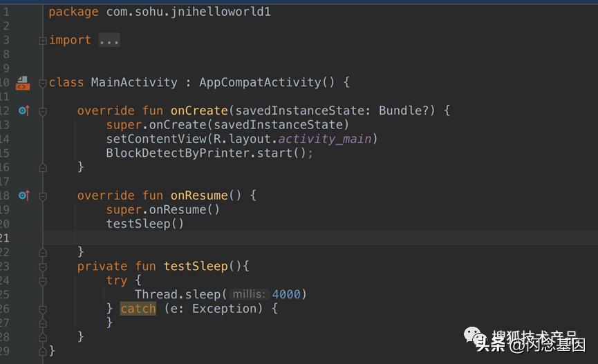Click the millis parameter hint
Image resolution: width=598 pixels, height=364 pixels.
pyautogui.click(x=249, y=294)
